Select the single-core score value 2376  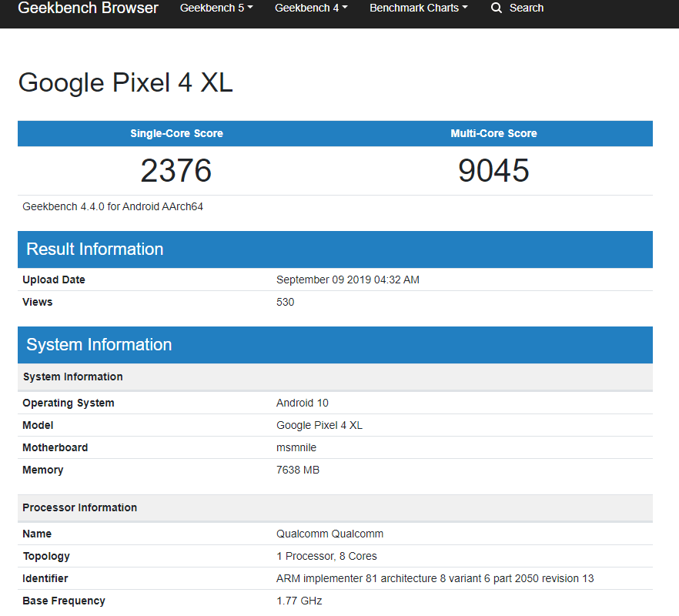click(x=176, y=170)
